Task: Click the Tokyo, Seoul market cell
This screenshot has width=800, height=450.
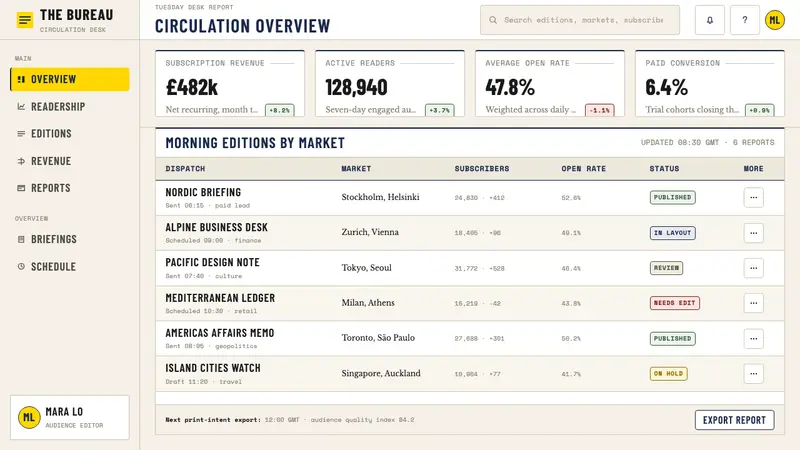Action: point(366,268)
